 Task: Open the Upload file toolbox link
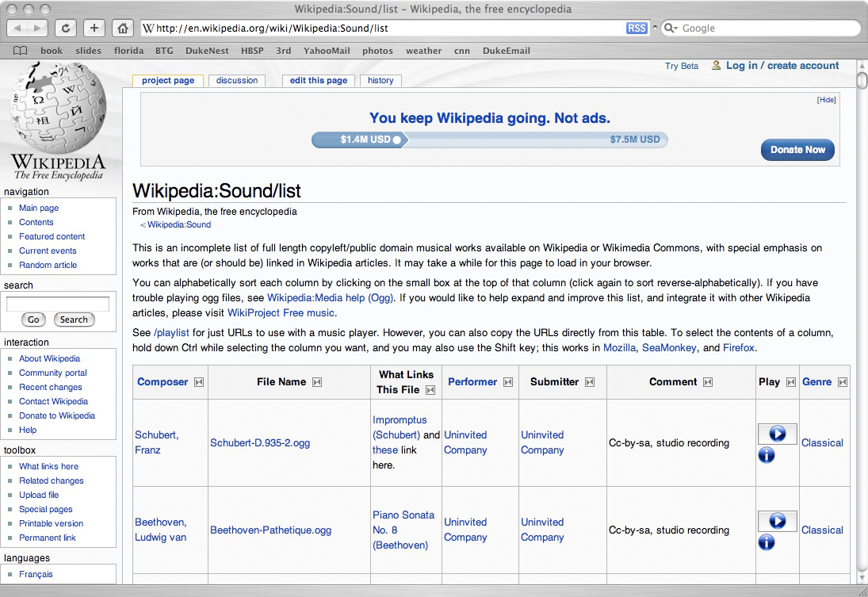coord(39,495)
